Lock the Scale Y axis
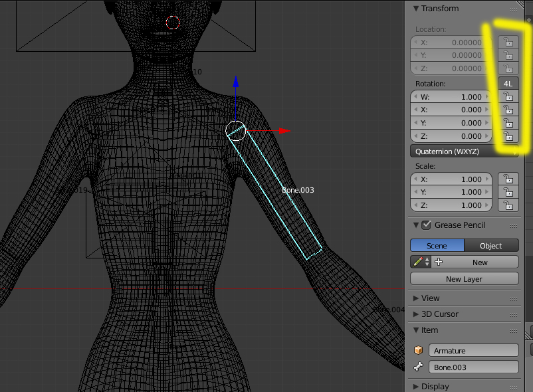The image size is (533, 392). click(x=508, y=192)
